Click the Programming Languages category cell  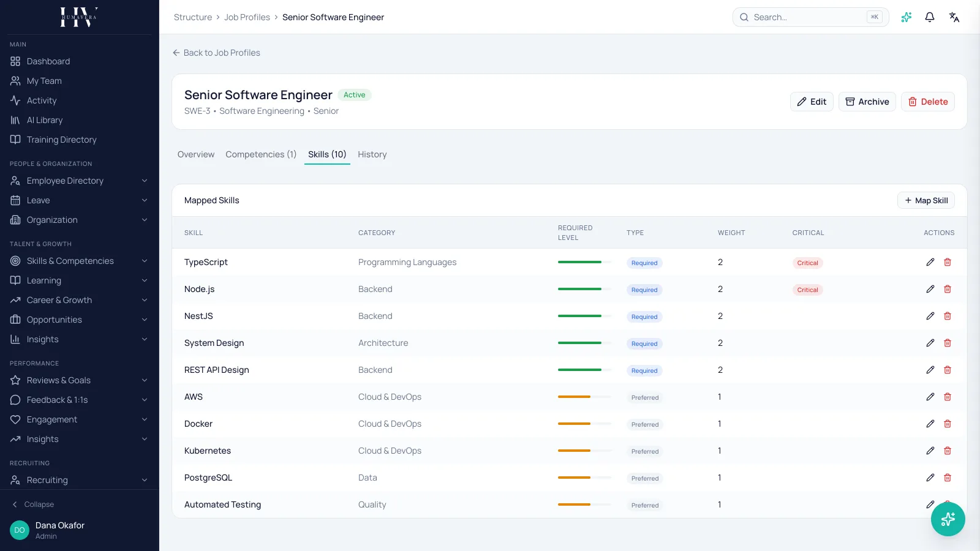[407, 262]
